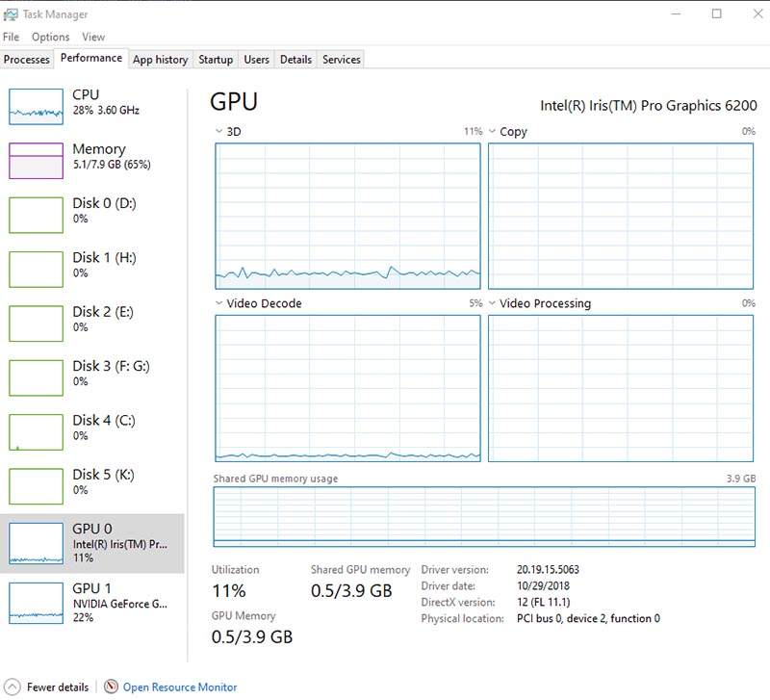
Task: Click the 3D engine utilization graph
Action: (347, 216)
